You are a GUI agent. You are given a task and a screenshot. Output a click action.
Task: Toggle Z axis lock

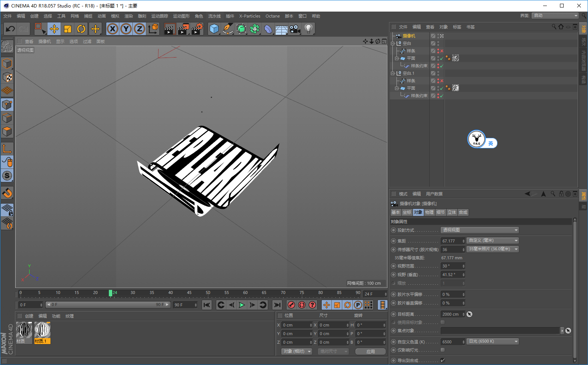click(x=140, y=29)
